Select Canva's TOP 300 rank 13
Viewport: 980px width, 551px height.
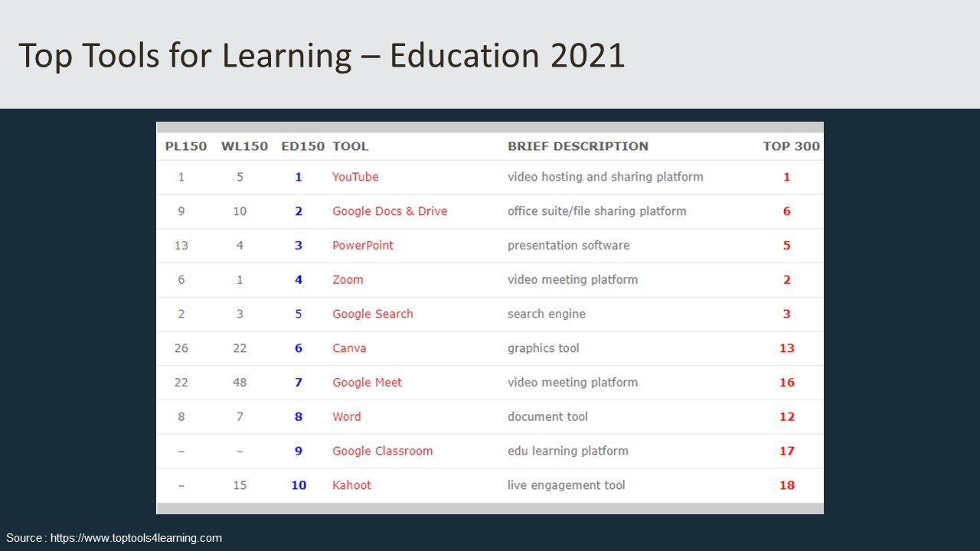pos(787,348)
